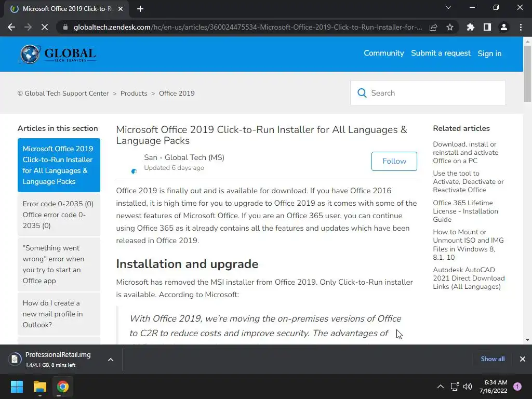Open Error code 0-2035 (0) article
The image size is (532, 399).
pyautogui.click(x=59, y=215)
